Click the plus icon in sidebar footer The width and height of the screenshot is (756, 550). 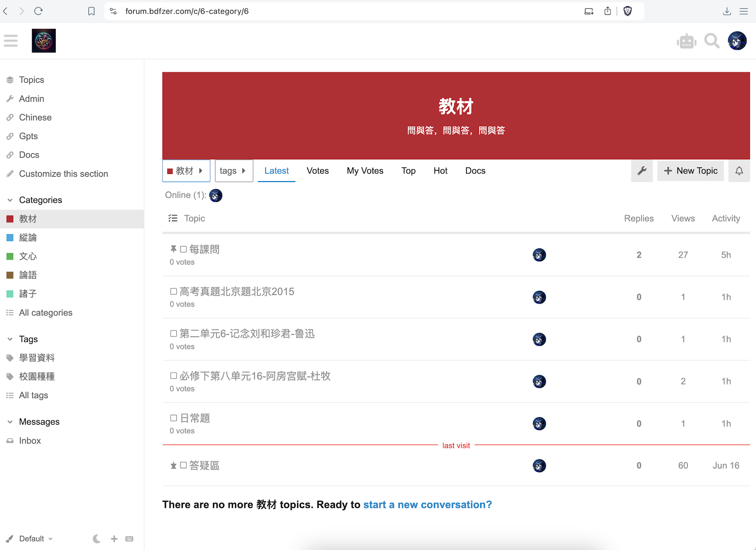tap(114, 539)
